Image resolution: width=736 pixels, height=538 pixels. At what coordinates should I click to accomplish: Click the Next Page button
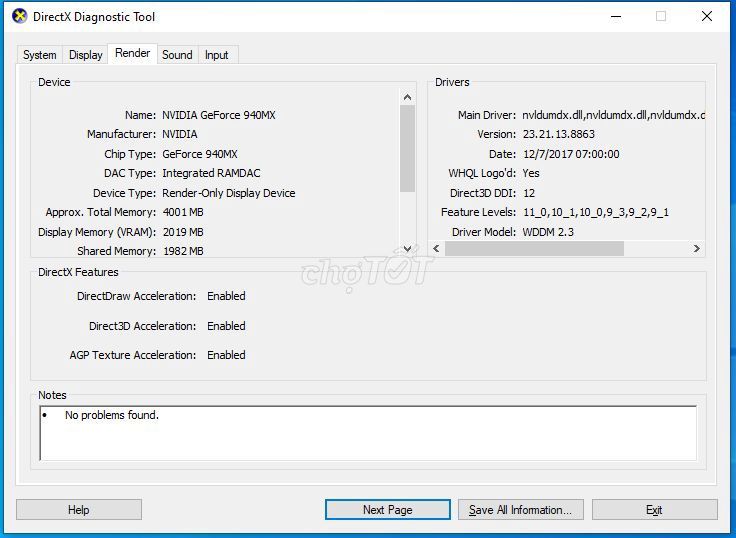click(x=388, y=510)
